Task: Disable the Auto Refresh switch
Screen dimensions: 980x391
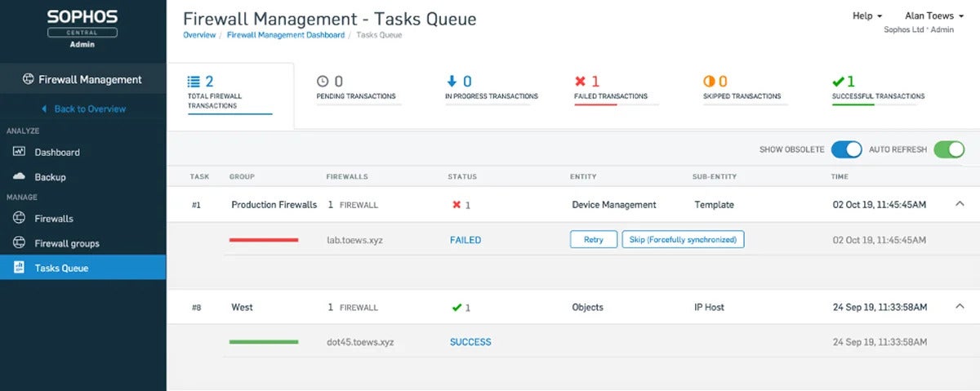Action: pos(949,149)
